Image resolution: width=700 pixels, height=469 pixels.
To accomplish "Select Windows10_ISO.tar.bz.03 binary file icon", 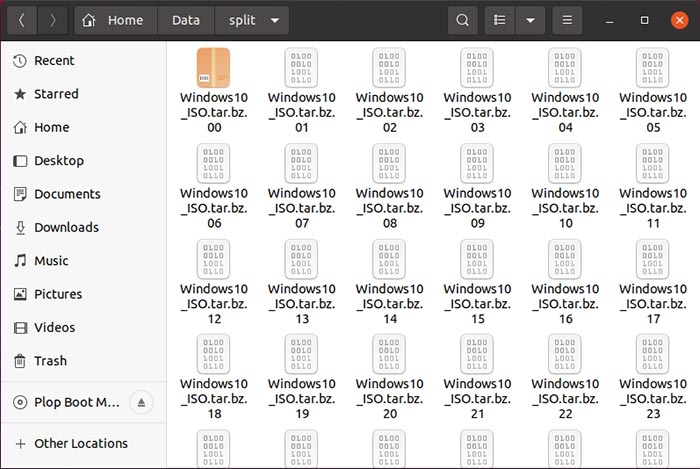I will coord(477,68).
